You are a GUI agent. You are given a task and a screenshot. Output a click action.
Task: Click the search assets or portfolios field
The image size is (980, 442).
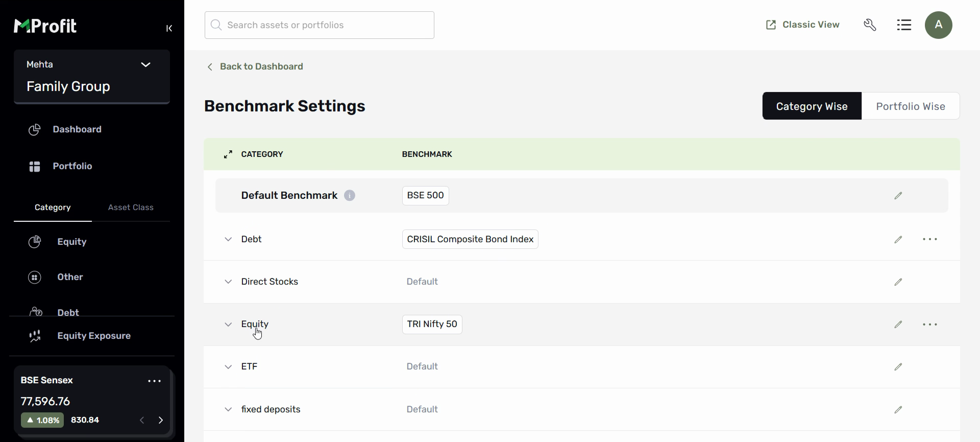click(320, 25)
